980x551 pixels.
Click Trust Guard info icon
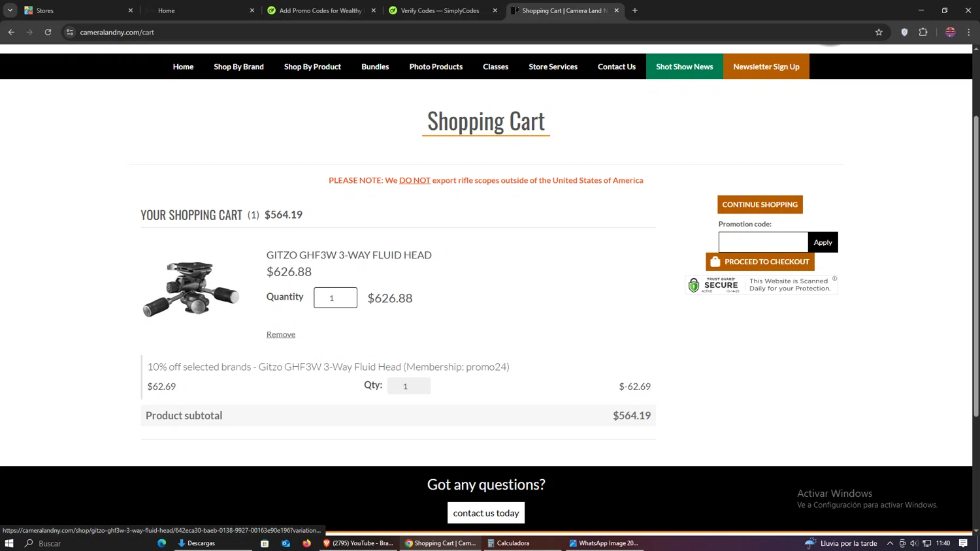pos(834,279)
